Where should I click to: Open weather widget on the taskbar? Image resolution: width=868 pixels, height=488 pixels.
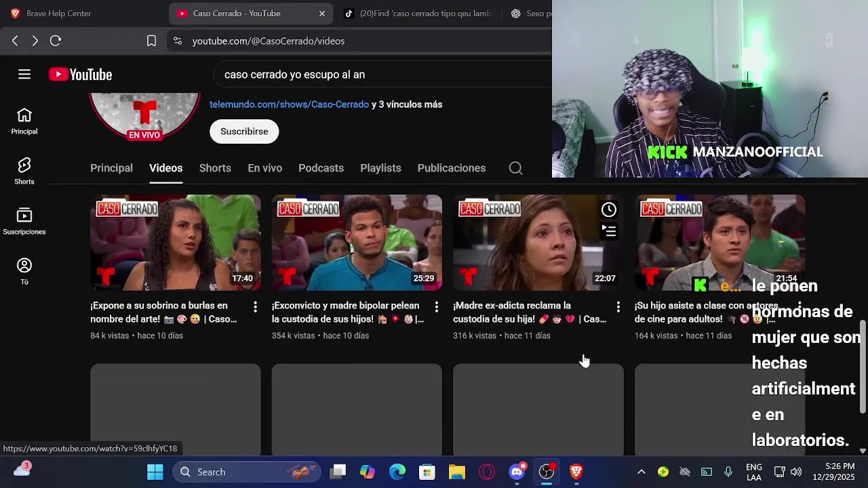pyautogui.click(x=22, y=469)
